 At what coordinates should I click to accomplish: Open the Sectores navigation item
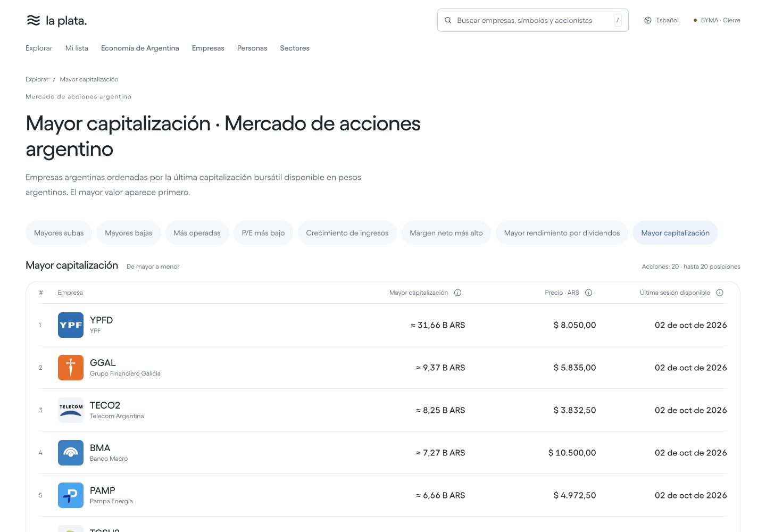(295, 48)
